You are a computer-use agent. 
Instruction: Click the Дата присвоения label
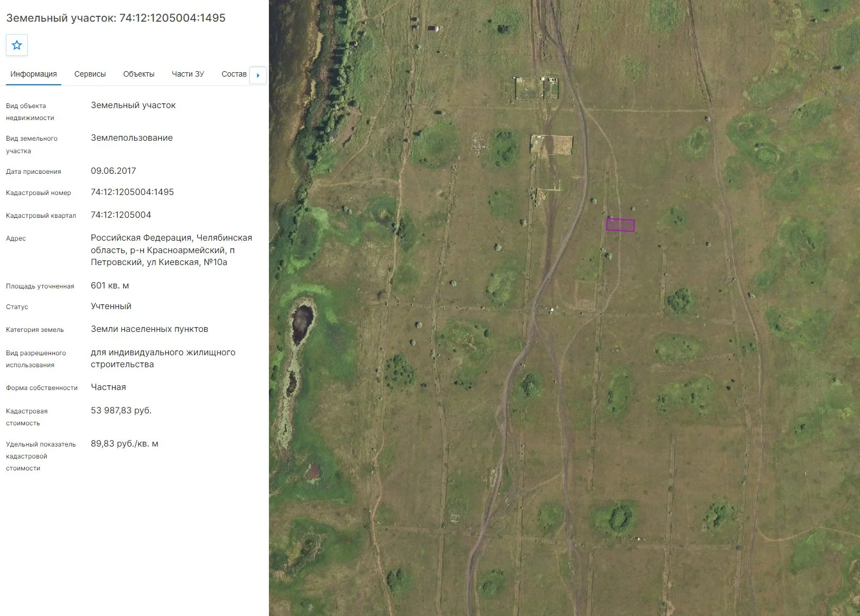point(34,172)
